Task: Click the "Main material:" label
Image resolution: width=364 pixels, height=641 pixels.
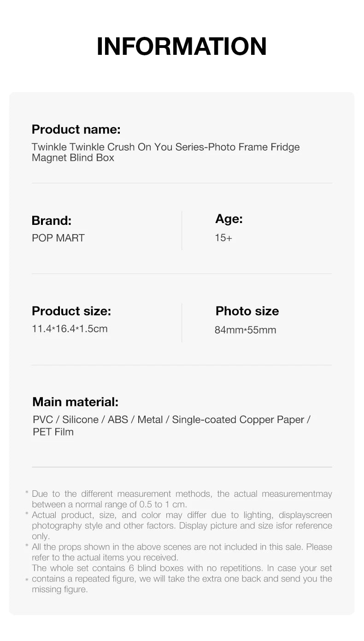Action: click(x=75, y=402)
